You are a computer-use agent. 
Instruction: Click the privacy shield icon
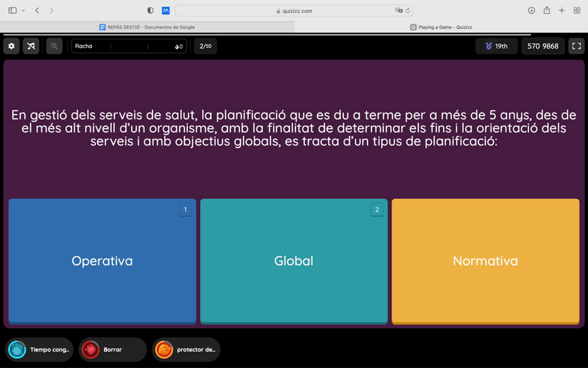click(x=150, y=10)
